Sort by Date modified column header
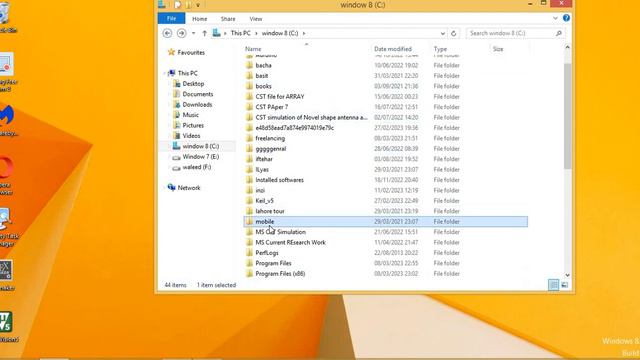The image size is (640, 360). tap(393, 49)
